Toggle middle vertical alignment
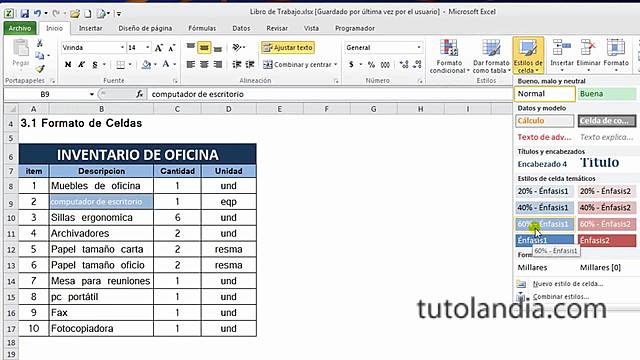The height and width of the screenshot is (360, 640). (204, 48)
